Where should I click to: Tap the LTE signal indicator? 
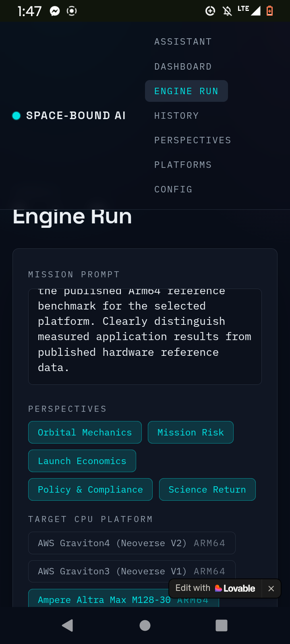coord(249,10)
